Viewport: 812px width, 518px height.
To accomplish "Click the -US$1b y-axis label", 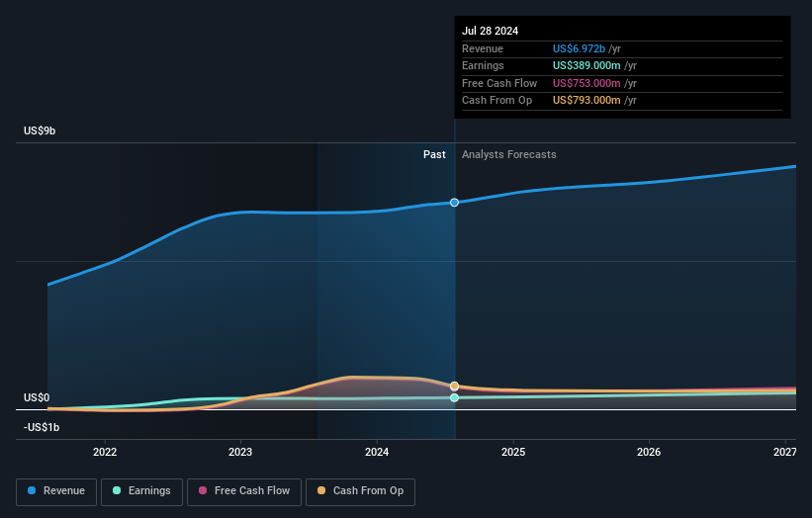I will tap(42, 427).
